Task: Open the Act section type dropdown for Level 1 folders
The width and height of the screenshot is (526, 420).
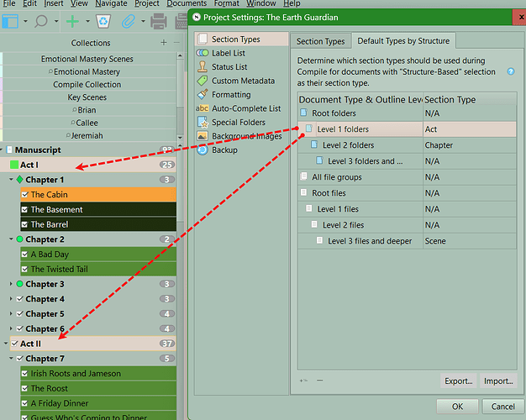Action: tap(468, 129)
